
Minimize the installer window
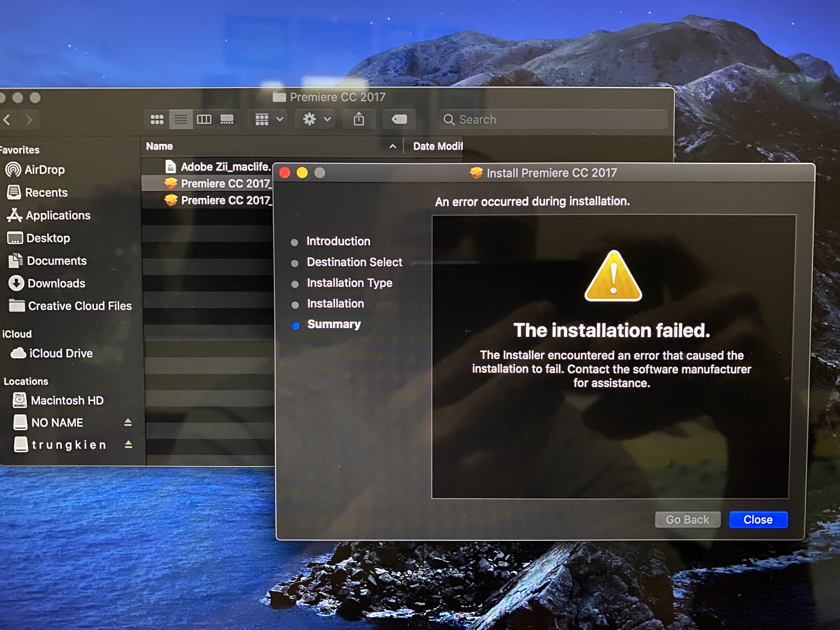(302, 173)
